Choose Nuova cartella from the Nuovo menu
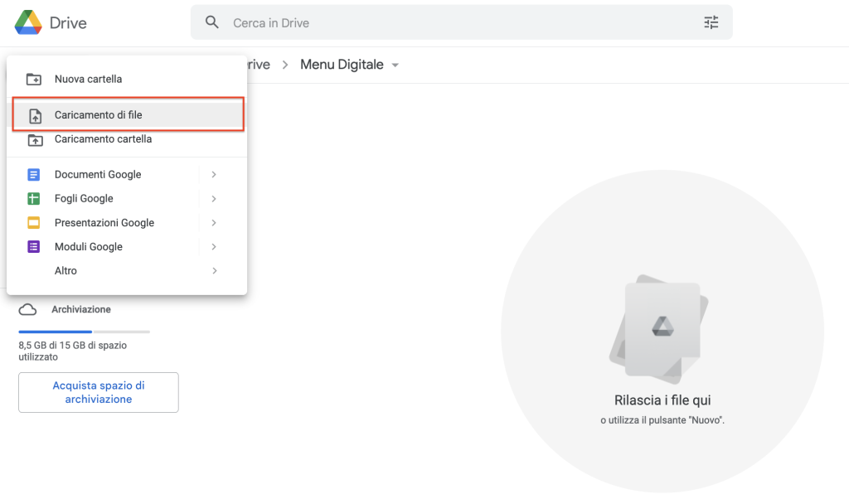Viewport: 849px width, 504px height. pos(86,79)
